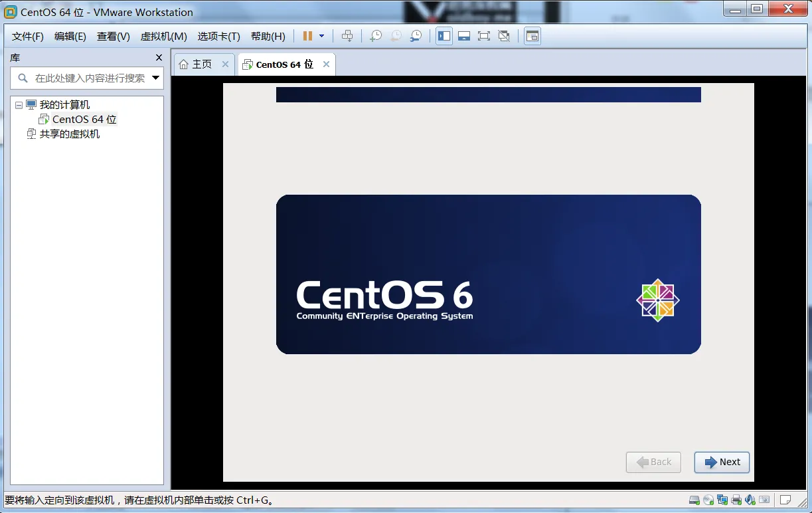The height and width of the screenshot is (513, 812).
Task: Click the network adapter status icon
Action: (x=722, y=500)
